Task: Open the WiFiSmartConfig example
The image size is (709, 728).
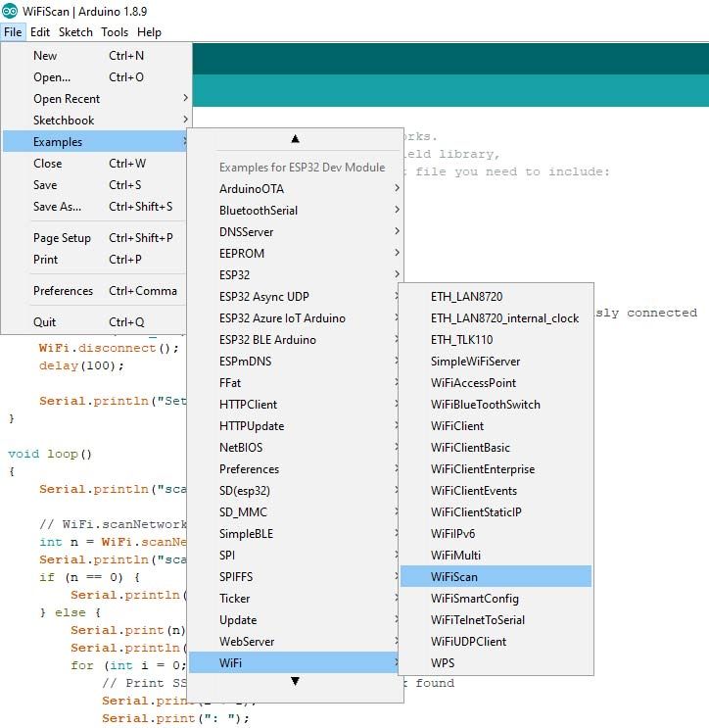Action: tap(496, 599)
